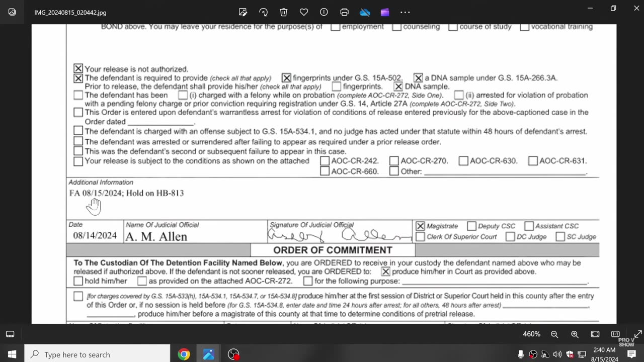Open OBS Studio from the taskbar

coord(233,354)
